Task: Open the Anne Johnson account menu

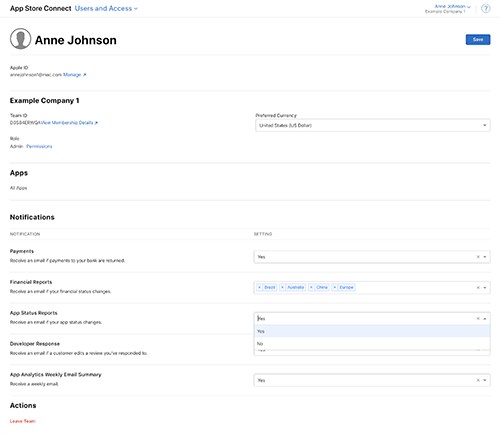Action: click(452, 6)
